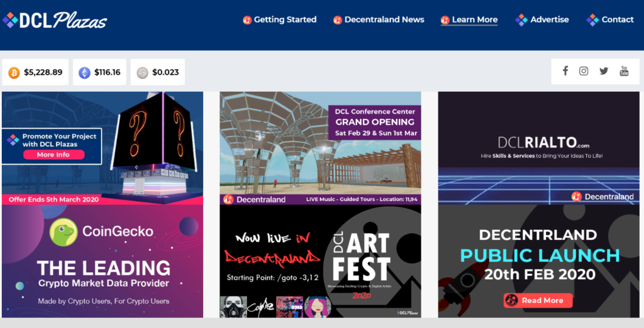
Task: Click the DCL Plazas logo
Action: pyautogui.click(x=54, y=20)
